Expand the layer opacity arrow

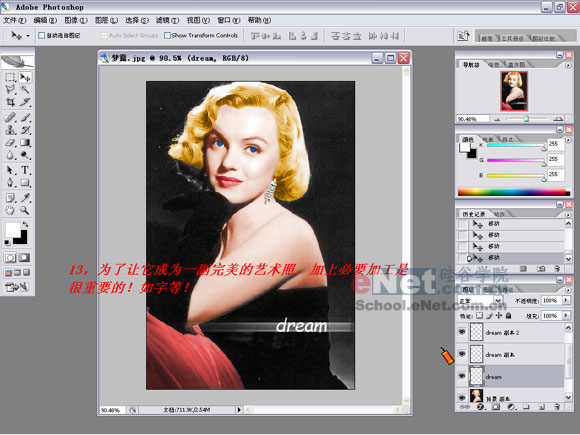[566, 300]
